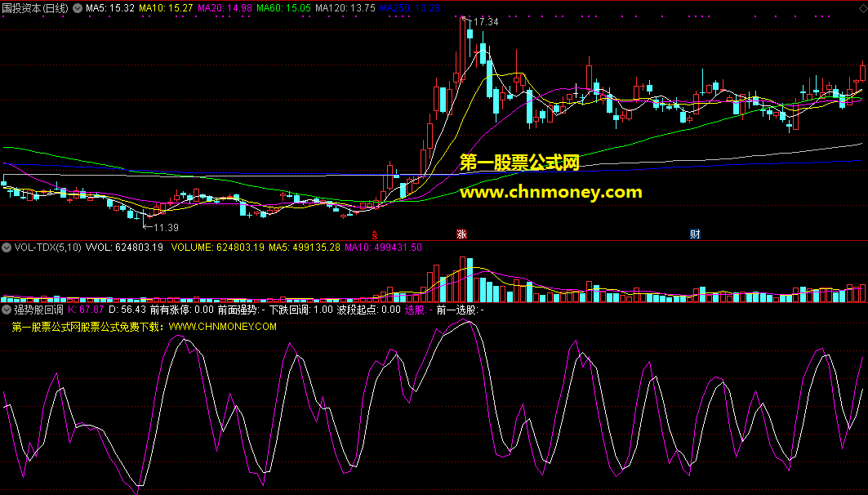The height and width of the screenshot is (495, 868).
Task: Click the red S marker icon
Action: pos(375,234)
